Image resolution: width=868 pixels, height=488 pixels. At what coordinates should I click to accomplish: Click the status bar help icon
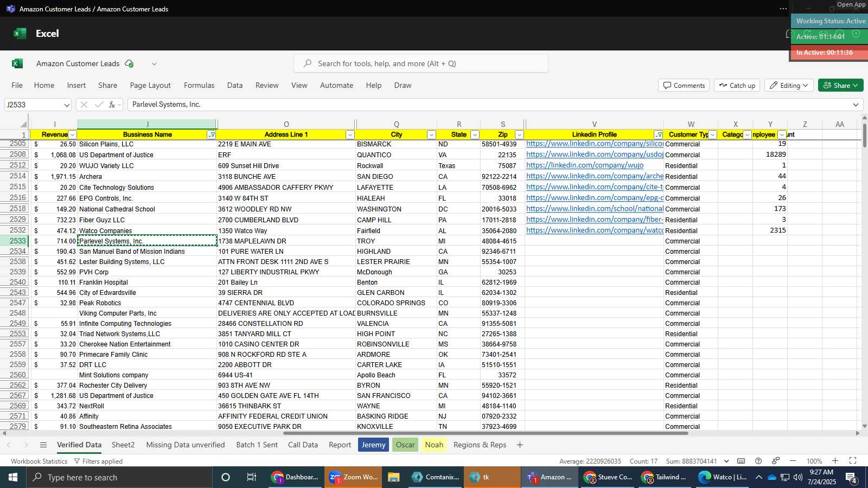[x=758, y=461]
